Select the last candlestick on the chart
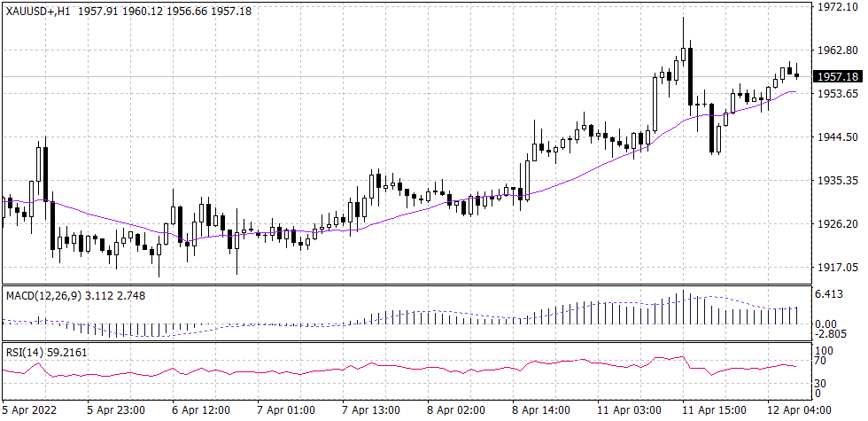This screenshot has width=868, height=421. (x=796, y=74)
